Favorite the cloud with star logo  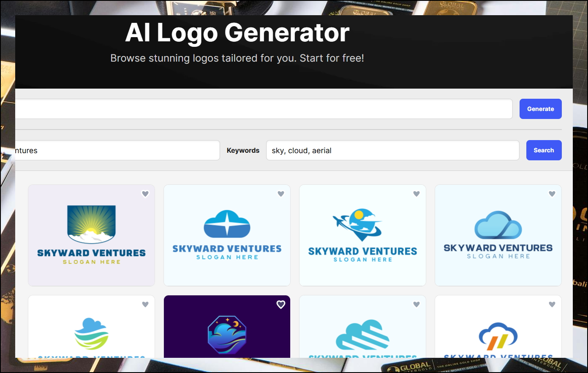tap(281, 194)
